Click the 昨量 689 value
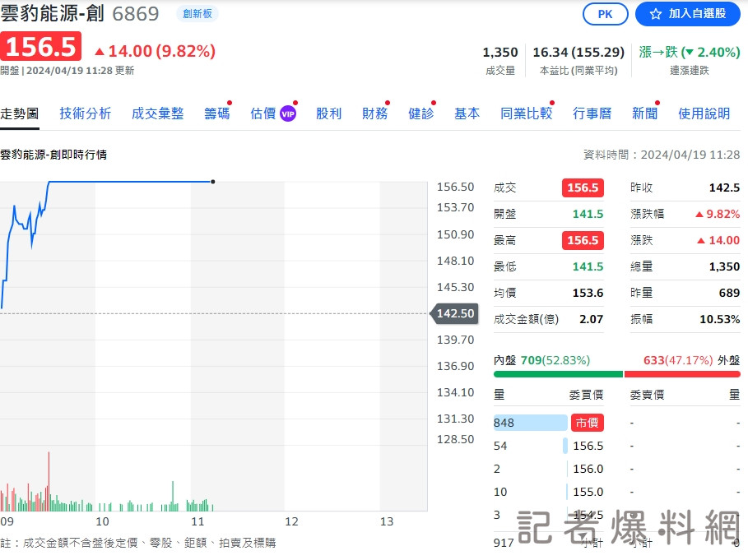 729,293
